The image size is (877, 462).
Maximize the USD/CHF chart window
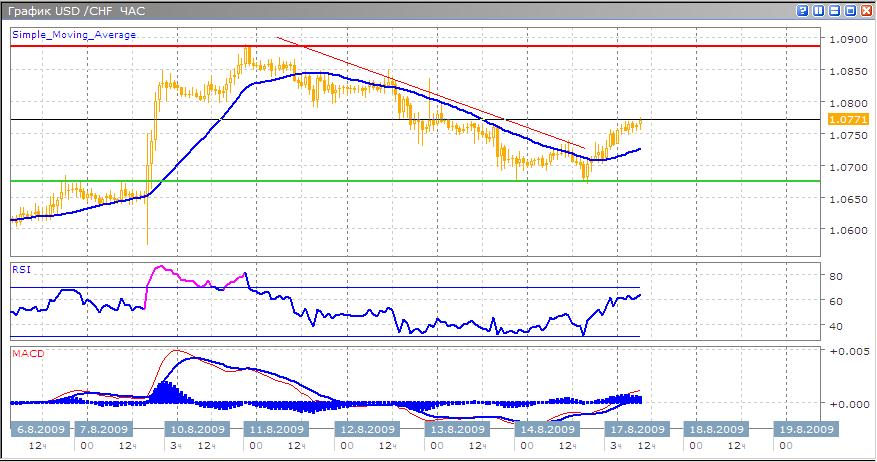(851, 10)
